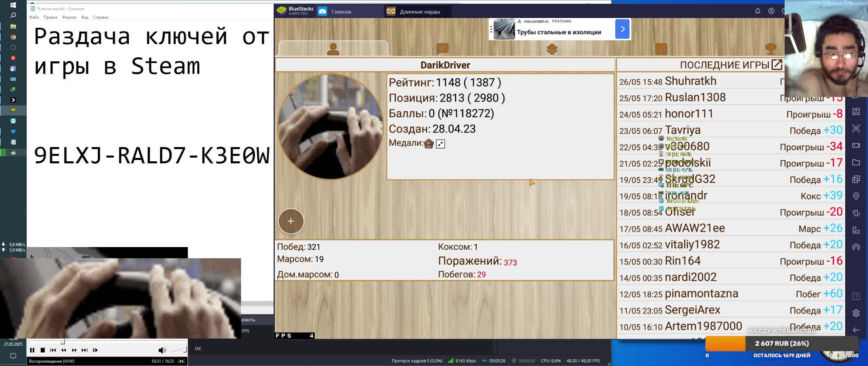
Task: Open BlueStacks notifications bell
Action: point(757,11)
